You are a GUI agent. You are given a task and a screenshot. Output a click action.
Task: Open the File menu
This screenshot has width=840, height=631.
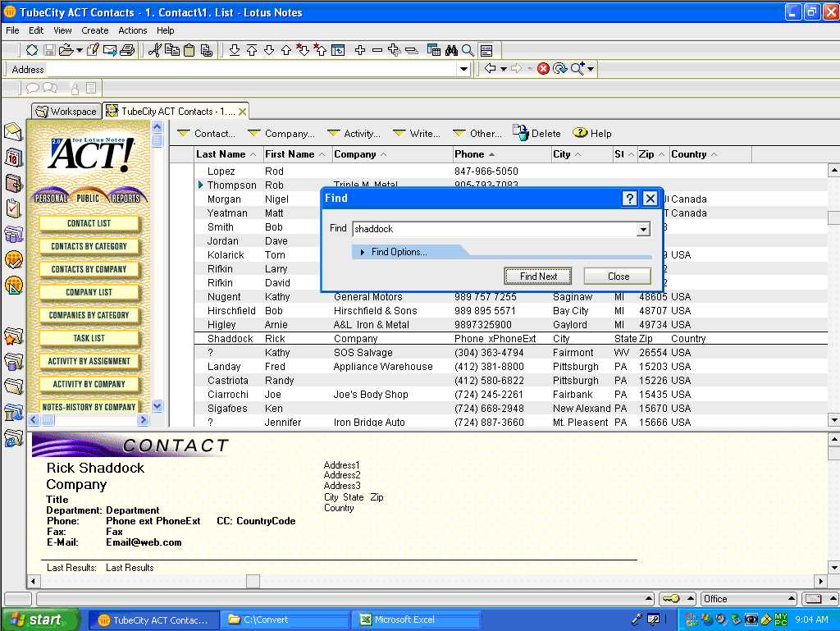[x=12, y=30]
